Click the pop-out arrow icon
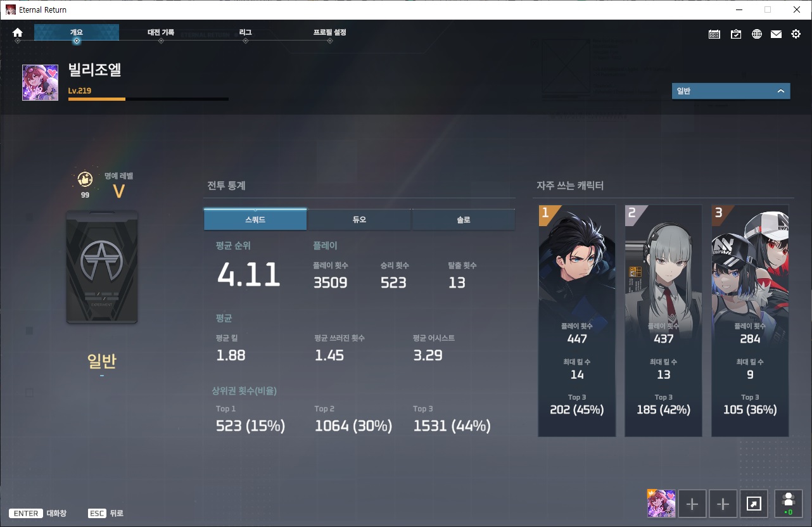This screenshot has width=812, height=527. tap(754, 504)
